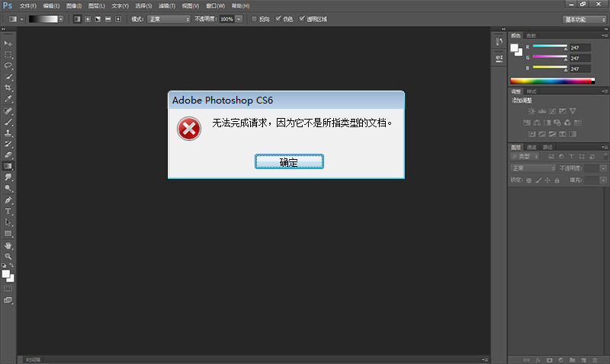Open the 不透明度 dropdown in options bar
Image resolution: width=610 pixels, height=364 pixels.
click(239, 19)
